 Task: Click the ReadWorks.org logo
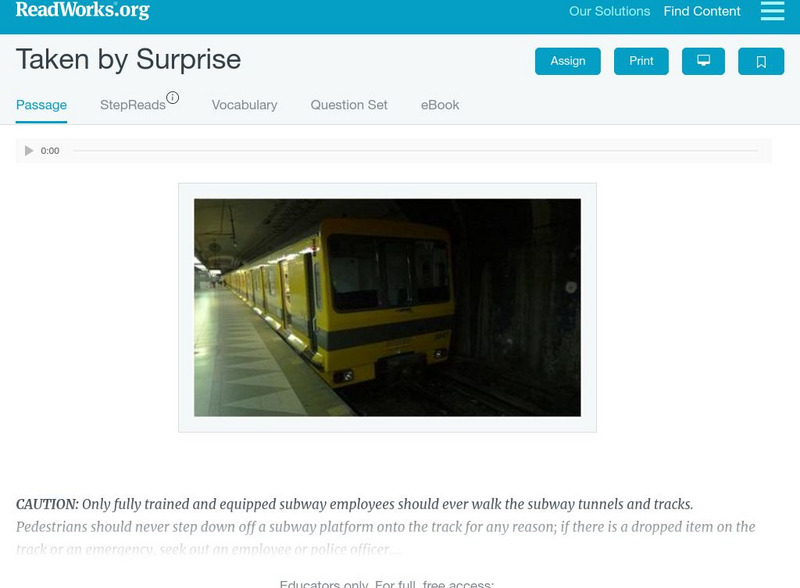tap(83, 10)
